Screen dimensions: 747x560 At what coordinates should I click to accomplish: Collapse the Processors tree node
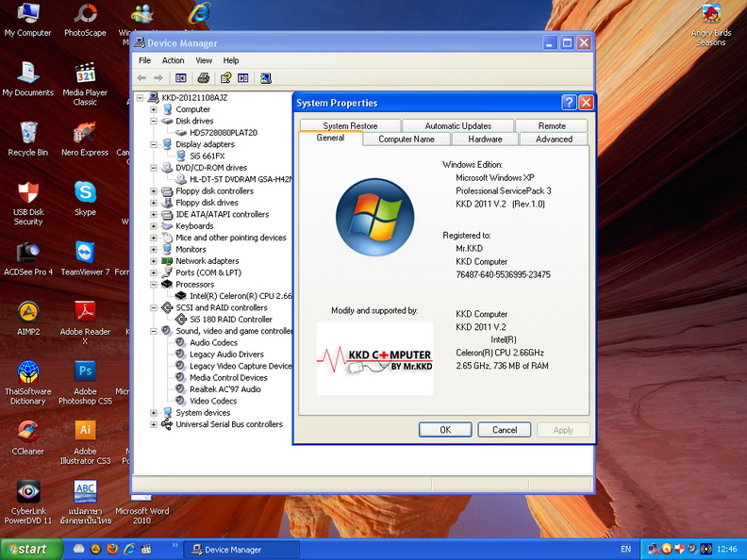point(154,284)
